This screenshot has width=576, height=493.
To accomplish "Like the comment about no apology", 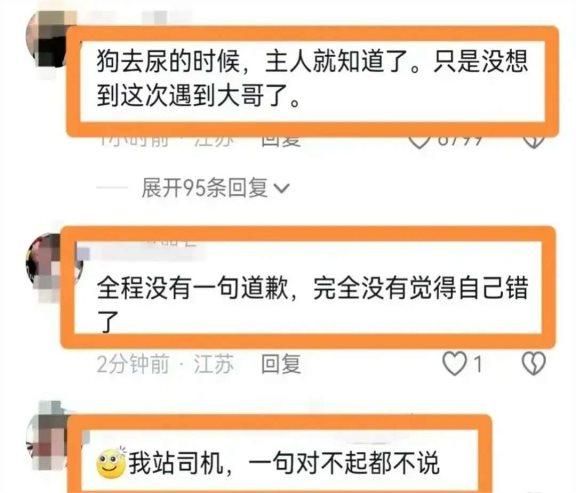I will [454, 364].
